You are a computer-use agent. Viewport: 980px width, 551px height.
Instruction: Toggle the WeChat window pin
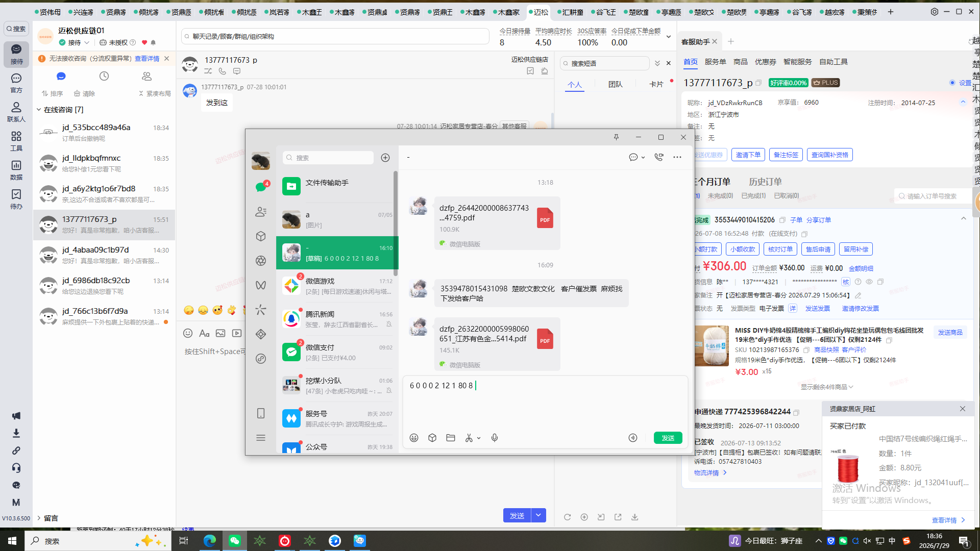616,137
